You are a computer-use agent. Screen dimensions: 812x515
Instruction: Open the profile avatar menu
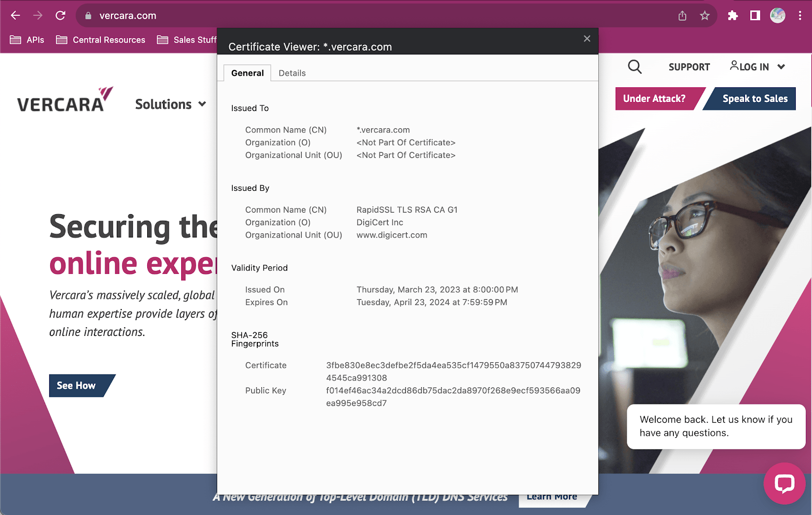pos(777,16)
